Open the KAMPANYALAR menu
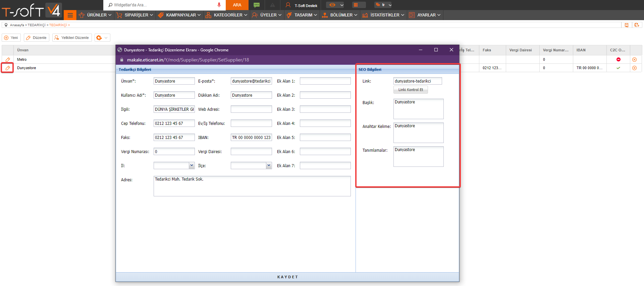 point(179,15)
